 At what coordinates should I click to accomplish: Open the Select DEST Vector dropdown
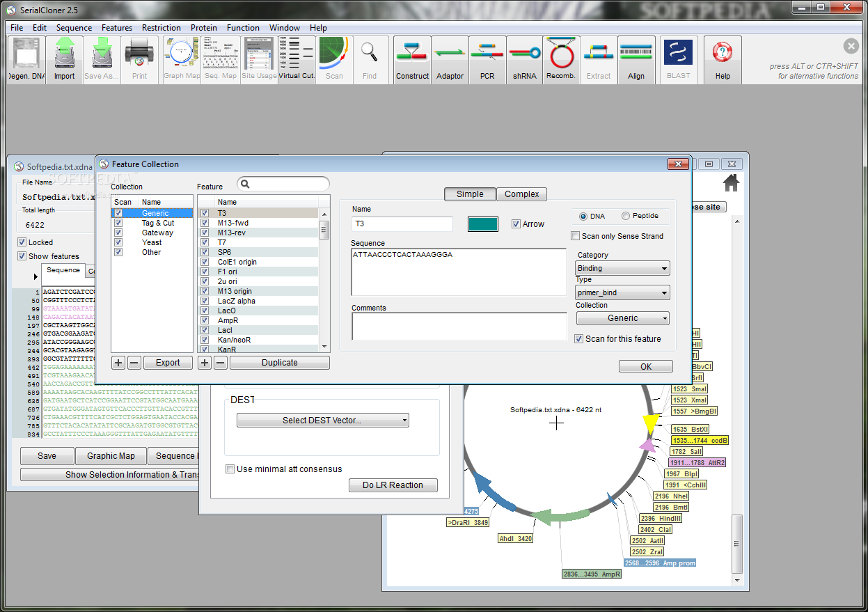click(x=323, y=421)
